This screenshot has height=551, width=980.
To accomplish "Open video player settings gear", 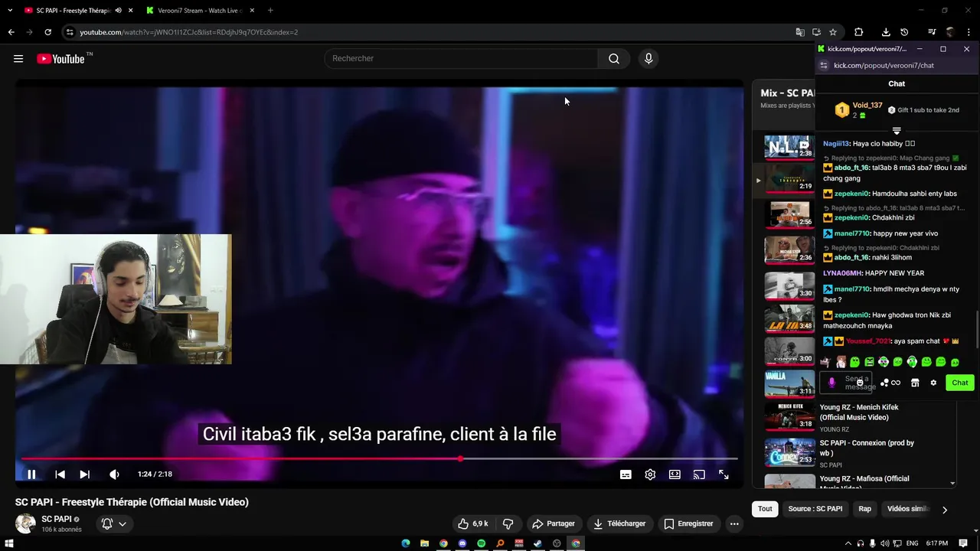I will (x=650, y=474).
